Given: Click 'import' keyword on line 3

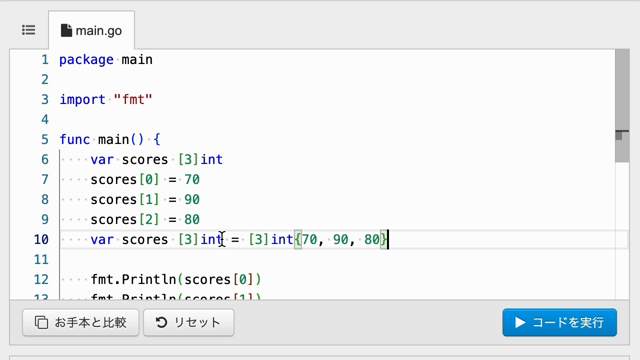Looking at the screenshot, I should click(82, 100).
